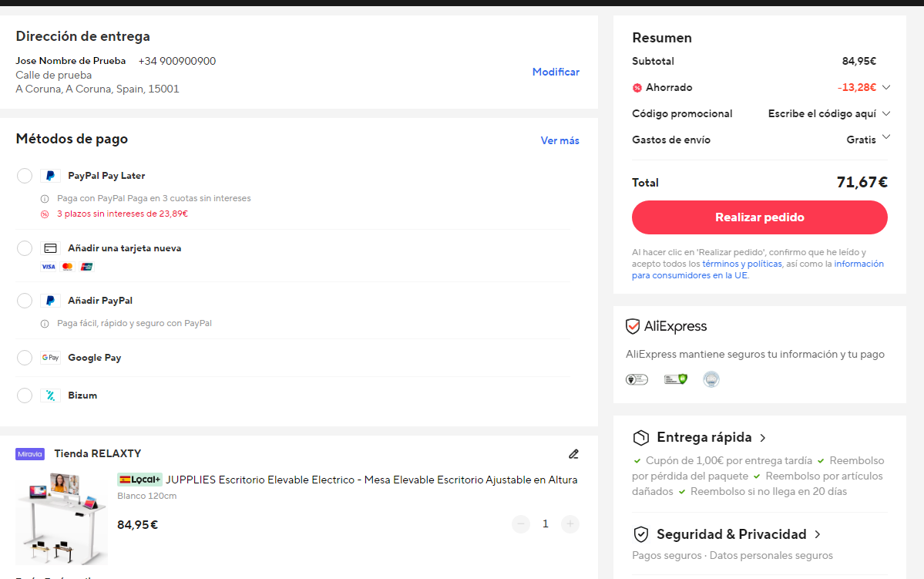Click the phone number +34 900900900
Viewport: 924px width, 579px height.
tap(177, 62)
